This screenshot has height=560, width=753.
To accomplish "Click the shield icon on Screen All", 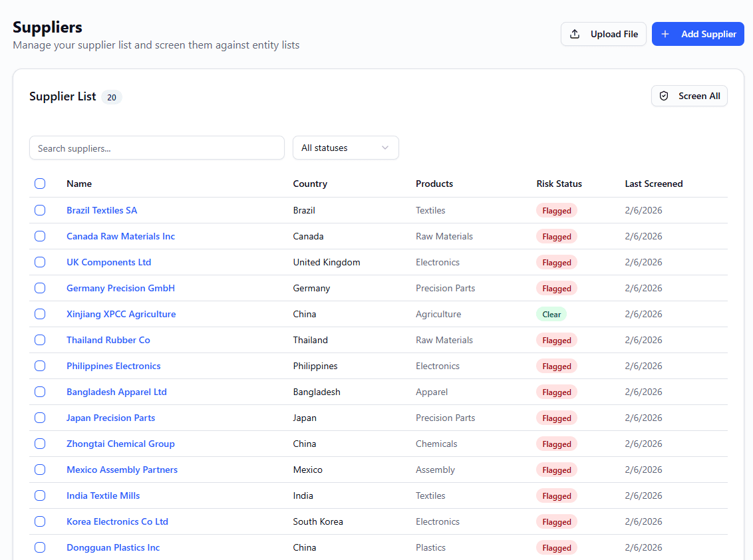I will pyautogui.click(x=663, y=95).
